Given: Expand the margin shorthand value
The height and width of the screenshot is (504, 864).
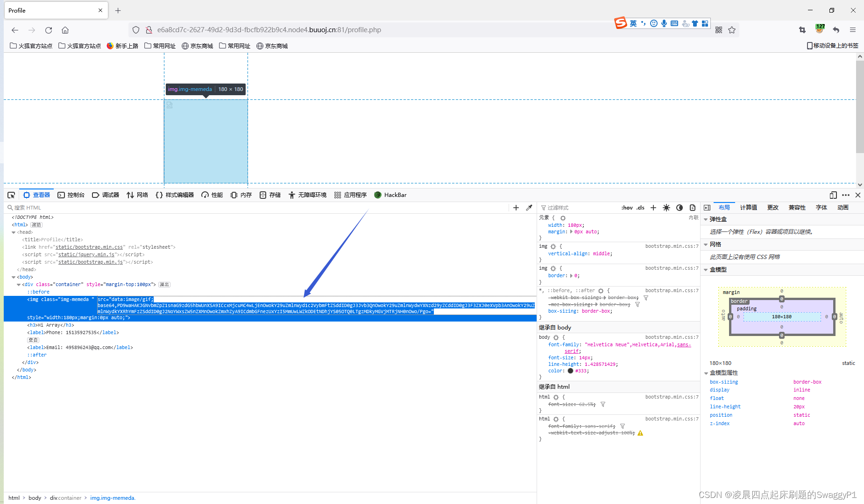Looking at the screenshot, I should click(572, 232).
